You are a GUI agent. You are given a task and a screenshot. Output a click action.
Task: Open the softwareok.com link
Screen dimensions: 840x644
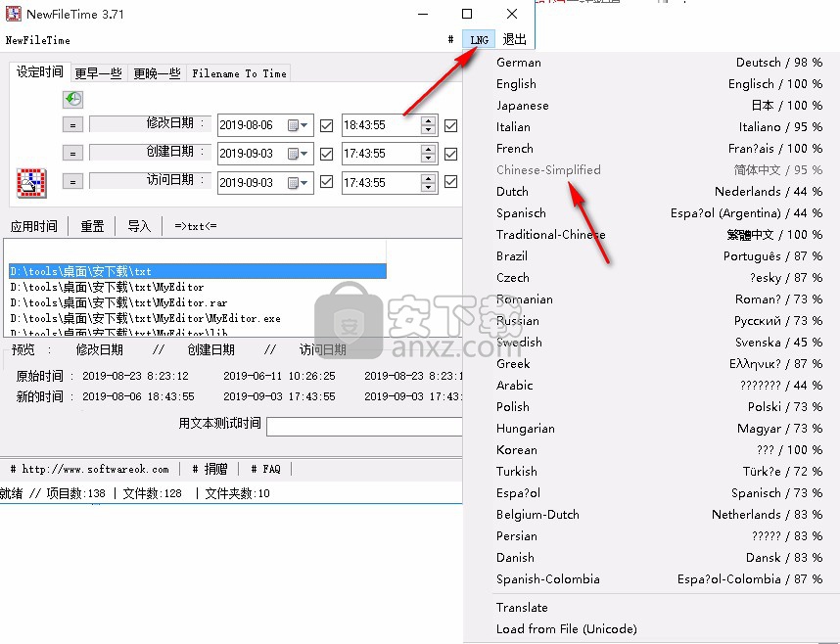90,470
